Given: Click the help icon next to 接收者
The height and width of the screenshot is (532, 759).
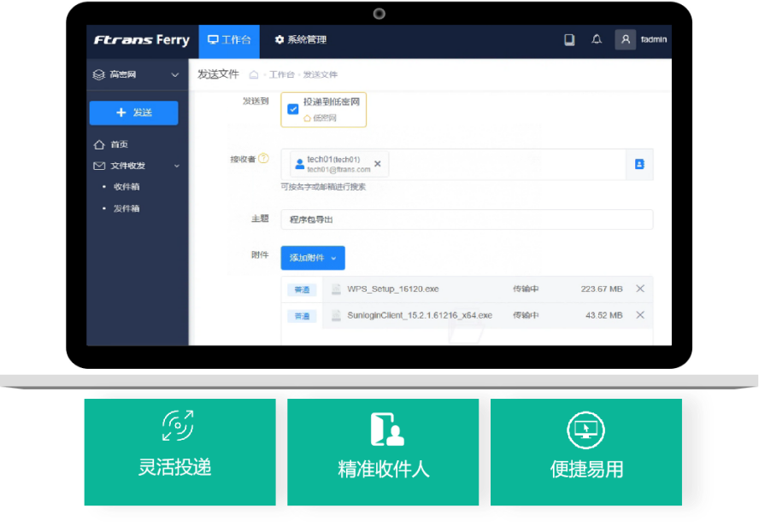Looking at the screenshot, I should [x=263, y=159].
